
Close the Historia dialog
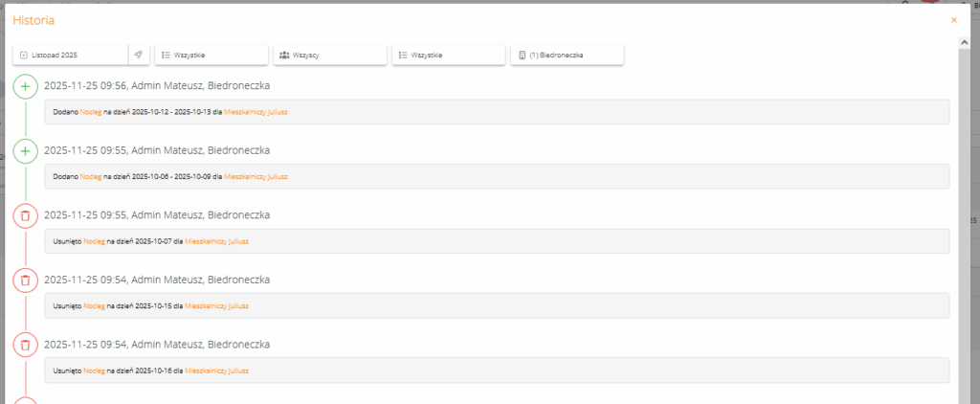pyautogui.click(x=953, y=20)
